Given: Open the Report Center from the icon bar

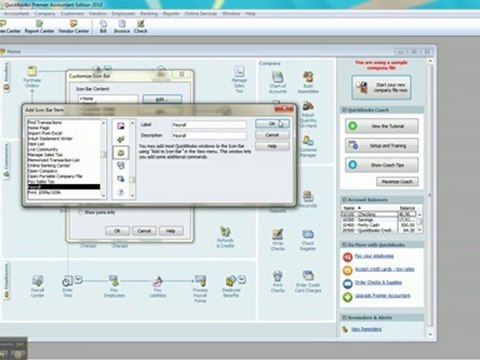Looking at the screenshot, I should (39, 27).
